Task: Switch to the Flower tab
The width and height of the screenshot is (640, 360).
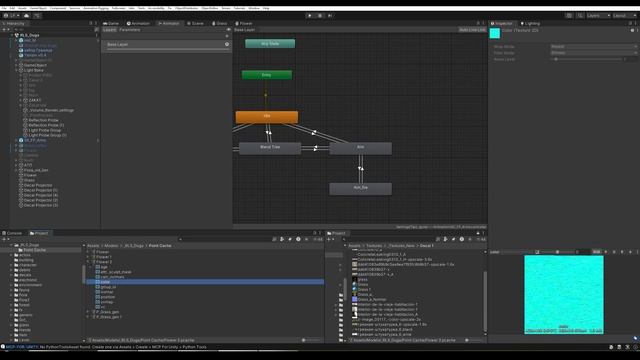Action: (244, 23)
